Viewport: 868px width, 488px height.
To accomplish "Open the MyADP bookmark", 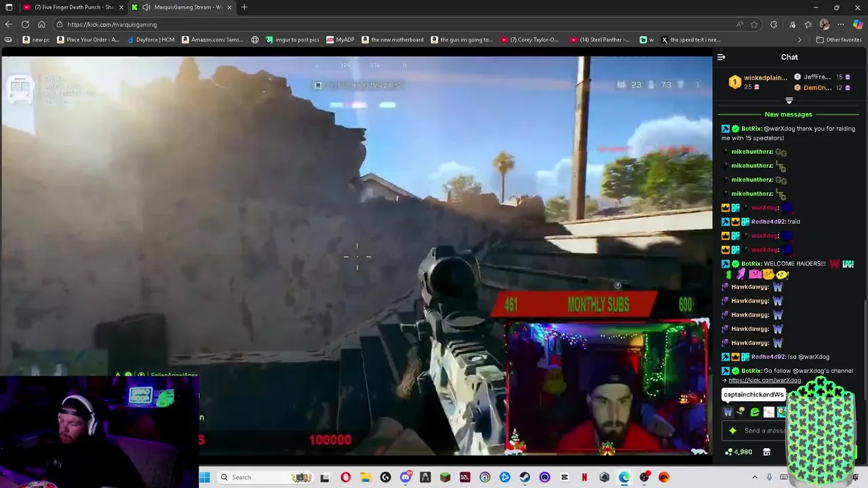I will pyautogui.click(x=340, y=40).
